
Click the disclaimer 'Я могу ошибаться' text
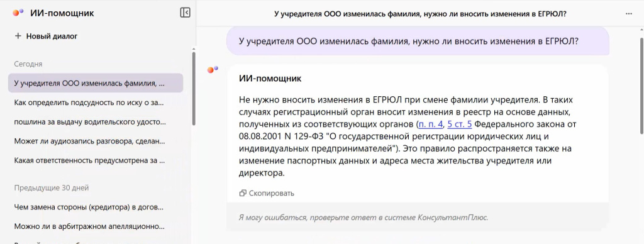pyautogui.click(x=364, y=218)
